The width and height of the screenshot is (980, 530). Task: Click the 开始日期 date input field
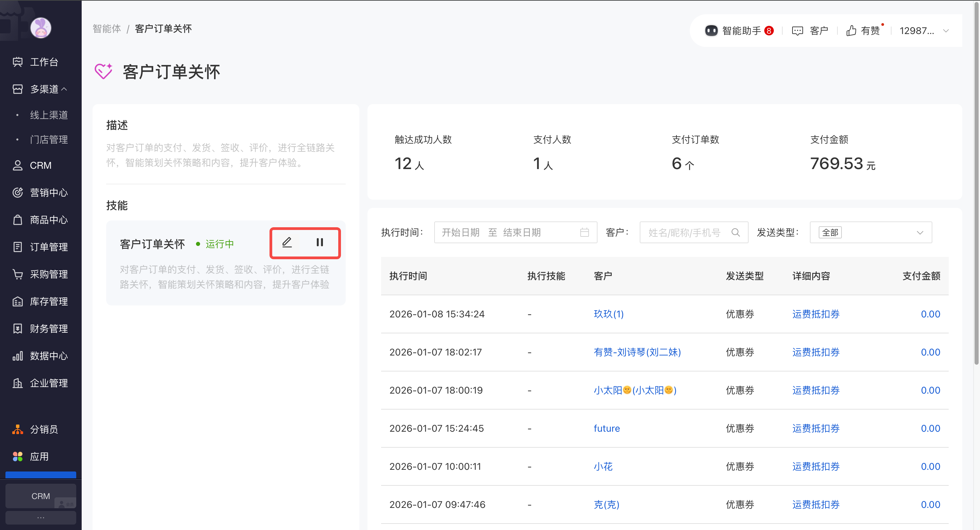(460, 232)
